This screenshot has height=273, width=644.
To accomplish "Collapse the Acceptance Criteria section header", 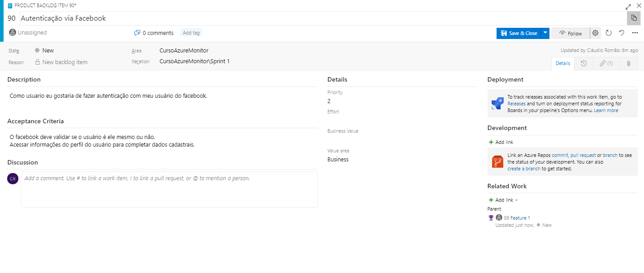I will pos(35,121).
